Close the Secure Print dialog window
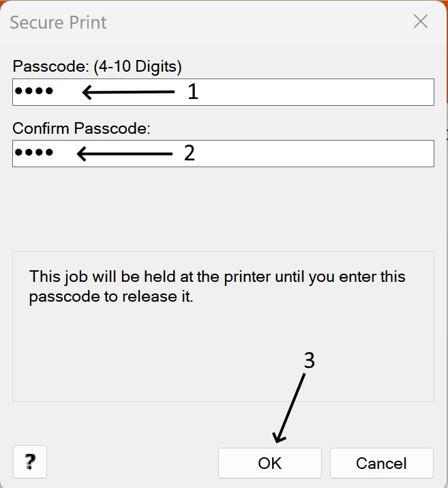448x488 pixels. 421,21
